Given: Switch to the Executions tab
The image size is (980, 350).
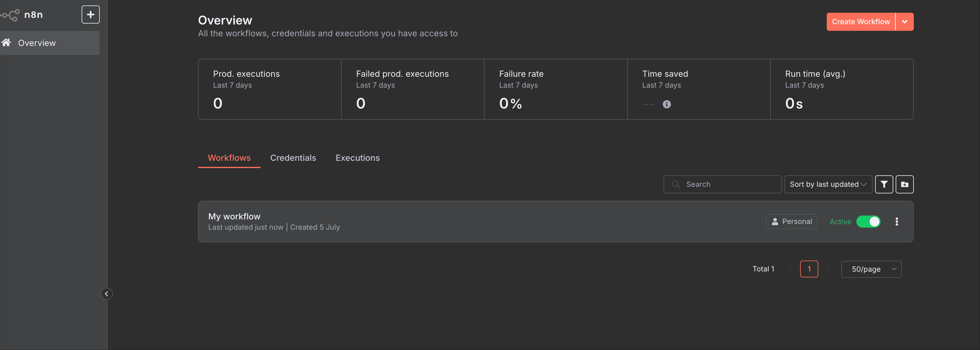Looking at the screenshot, I should pyautogui.click(x=357, y=158).
